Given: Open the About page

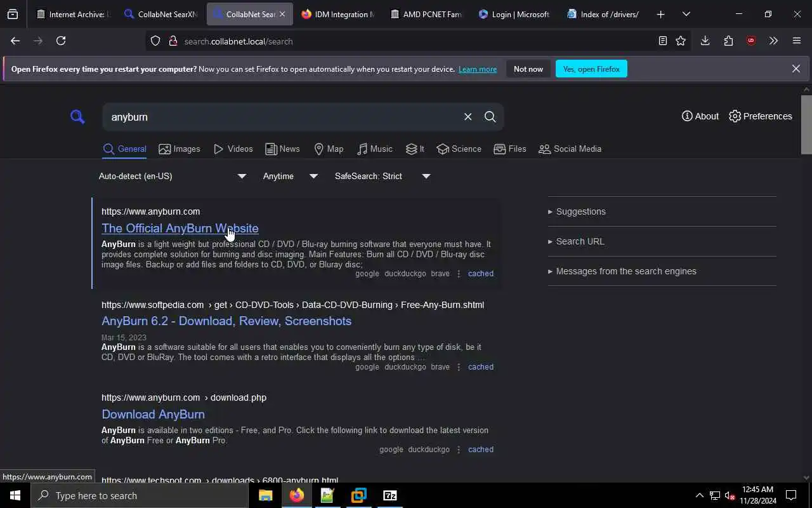Looking at the screenshot, I should tap(700, 116).
